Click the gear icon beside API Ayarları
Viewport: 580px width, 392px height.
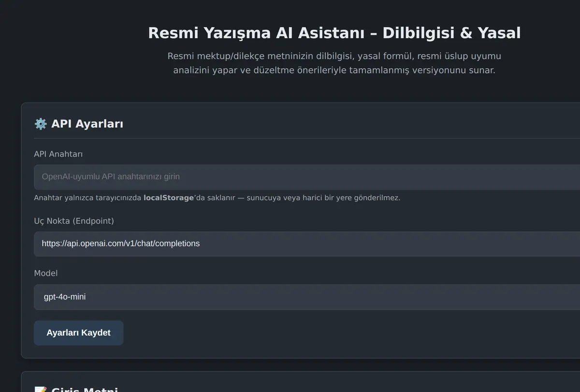pyautogui.click(x=41, y=124)
